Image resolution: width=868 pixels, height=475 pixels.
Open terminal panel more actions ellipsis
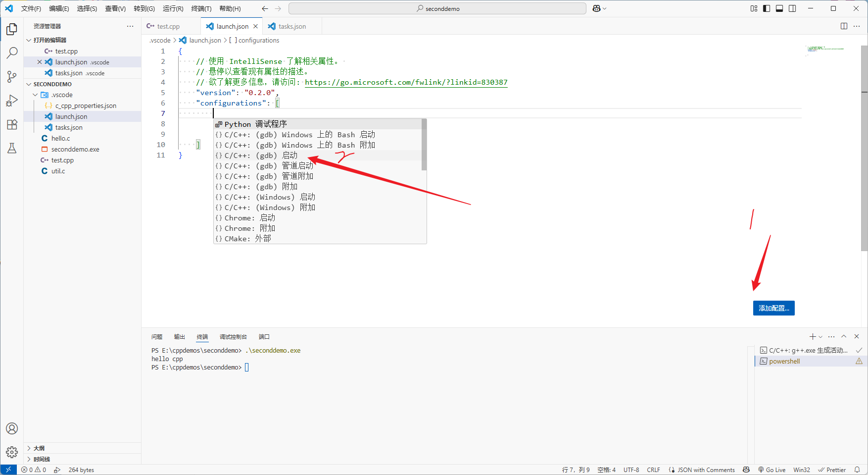tap(831, 337)
